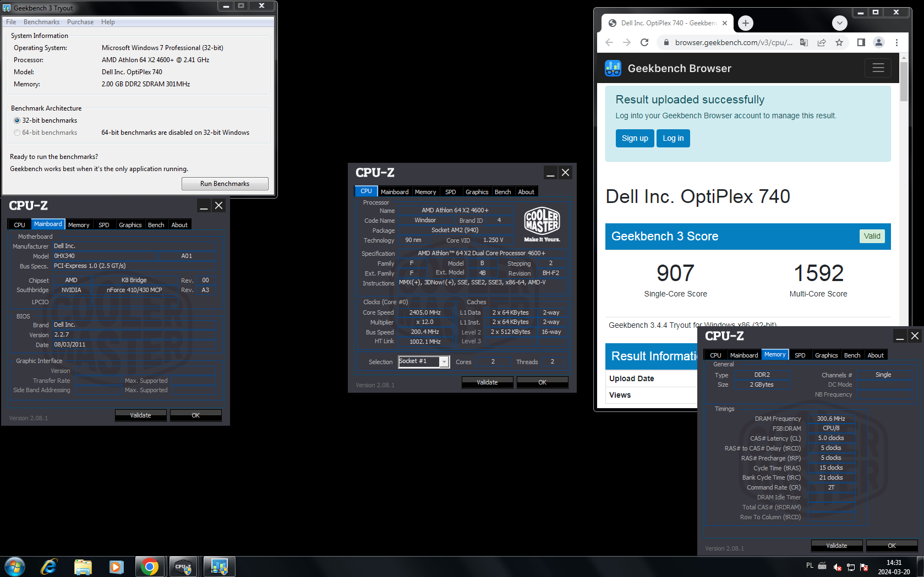Switch to CPU tab in CPU-Z Mainboard window
The image size is (924, 577).
coord(19,225)
